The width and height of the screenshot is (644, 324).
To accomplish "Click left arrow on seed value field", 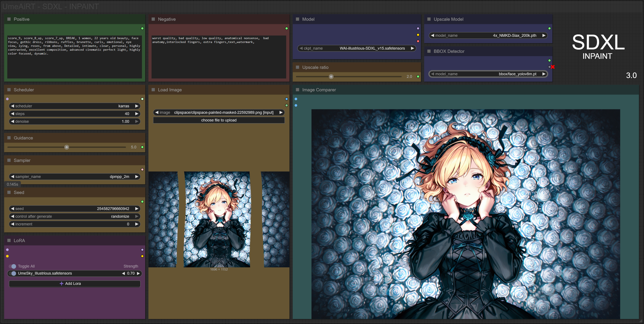I will tap(12, 209).
